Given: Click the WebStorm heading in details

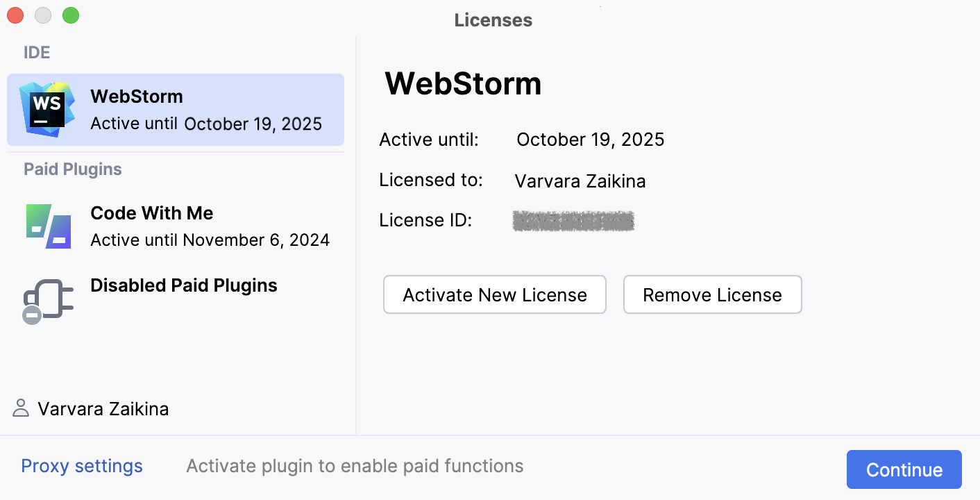Looking at the screenshot, I should click(x=463, y=84).
